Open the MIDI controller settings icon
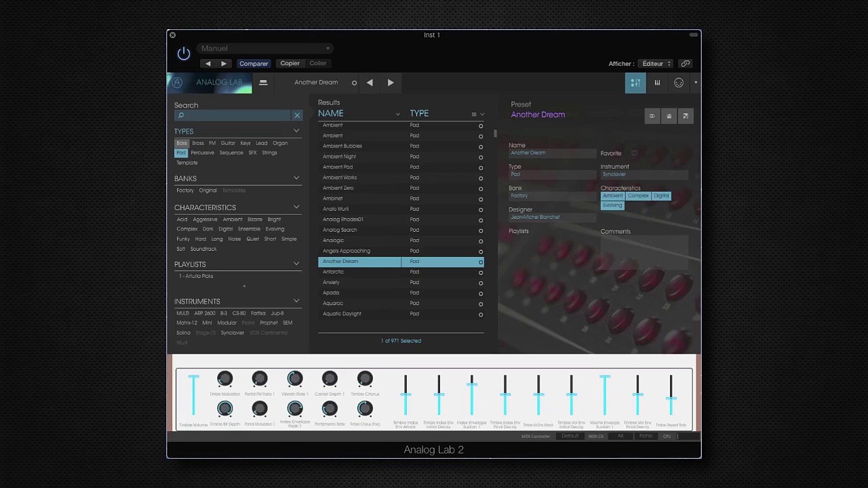Viewport: 868px width, 488px height. tap(679, 83)
